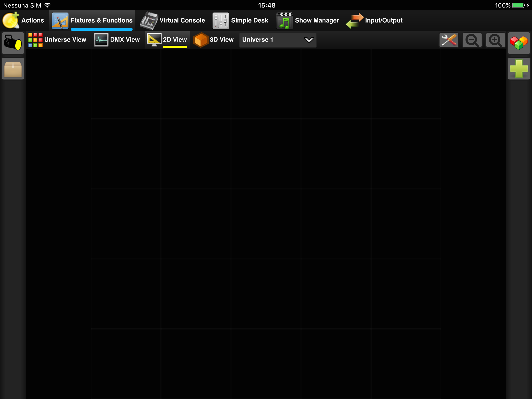Switch to Virtual Console

point(172,21)
